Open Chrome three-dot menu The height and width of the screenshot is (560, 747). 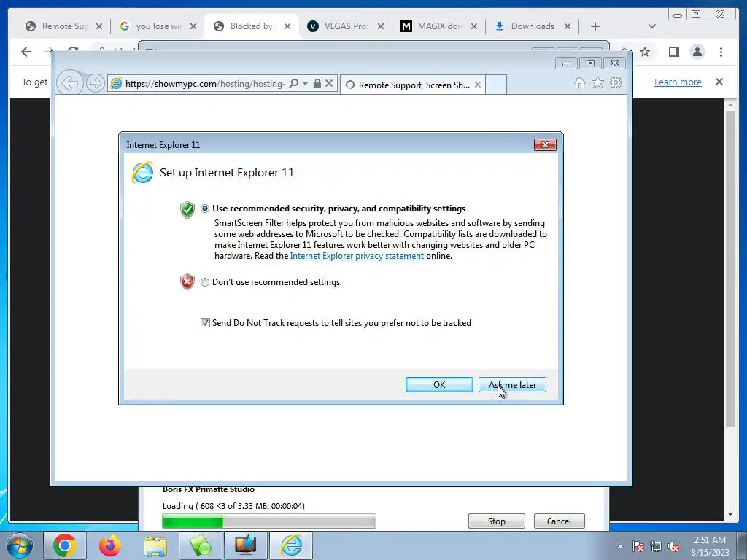[x=721, y=52]
